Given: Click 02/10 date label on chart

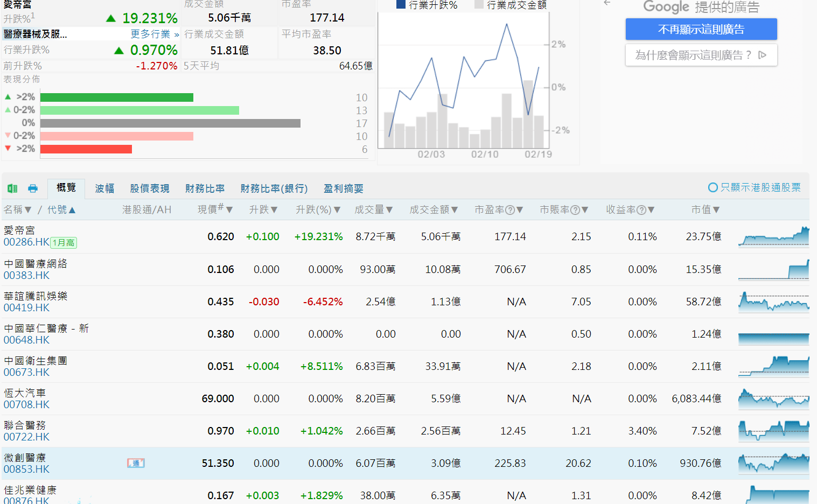Looking at the screenshot, I should tap(485, 155).
